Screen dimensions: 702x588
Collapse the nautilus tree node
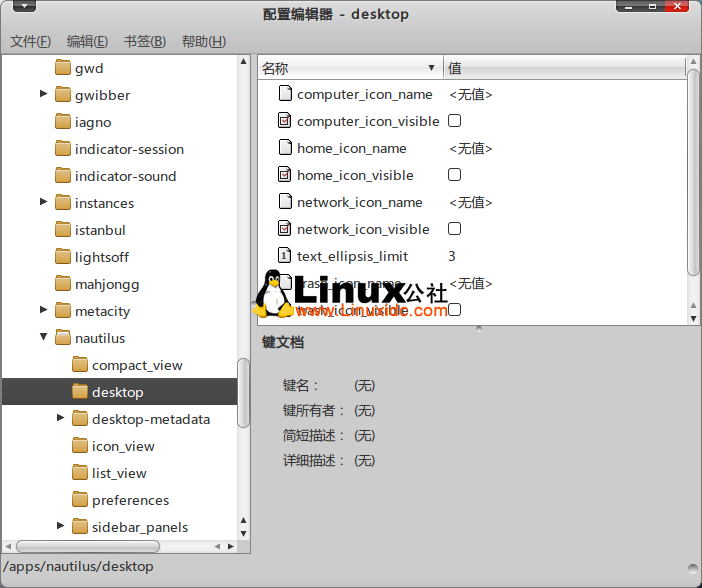click(43, 337)
